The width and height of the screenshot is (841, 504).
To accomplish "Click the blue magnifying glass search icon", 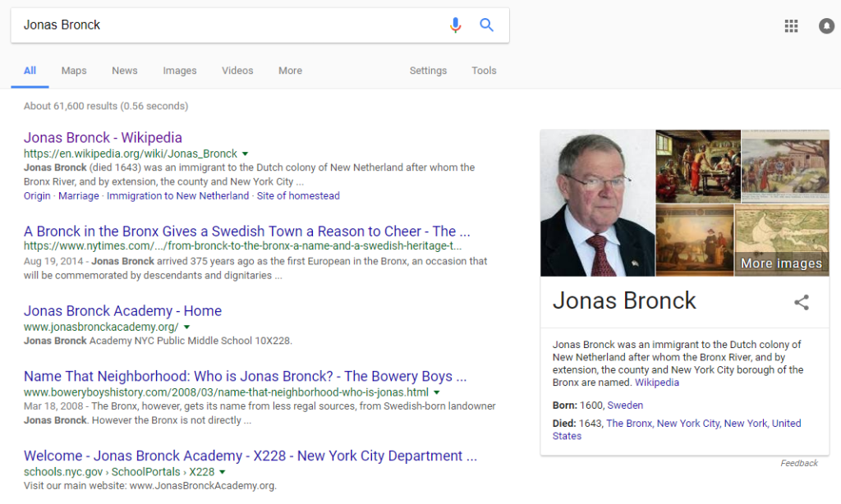I will 487,25.
